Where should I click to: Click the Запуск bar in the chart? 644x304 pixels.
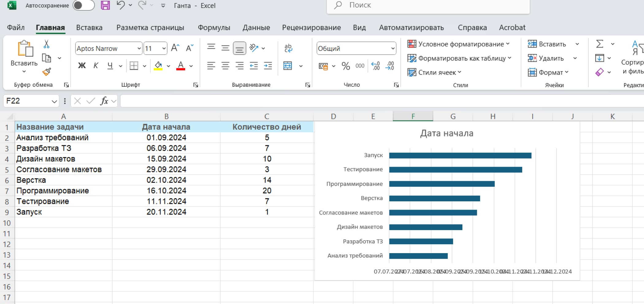click(460, 155)
